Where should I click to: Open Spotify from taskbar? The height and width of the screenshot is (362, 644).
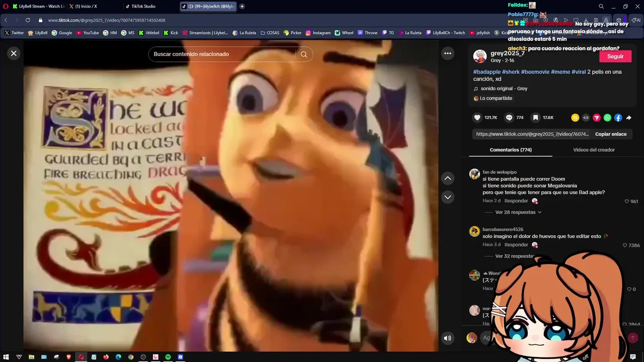168,357
